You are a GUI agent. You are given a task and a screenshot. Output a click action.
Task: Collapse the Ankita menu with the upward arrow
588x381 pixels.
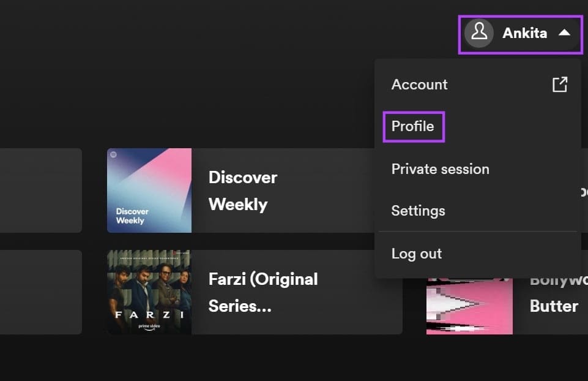pos(564,33)
